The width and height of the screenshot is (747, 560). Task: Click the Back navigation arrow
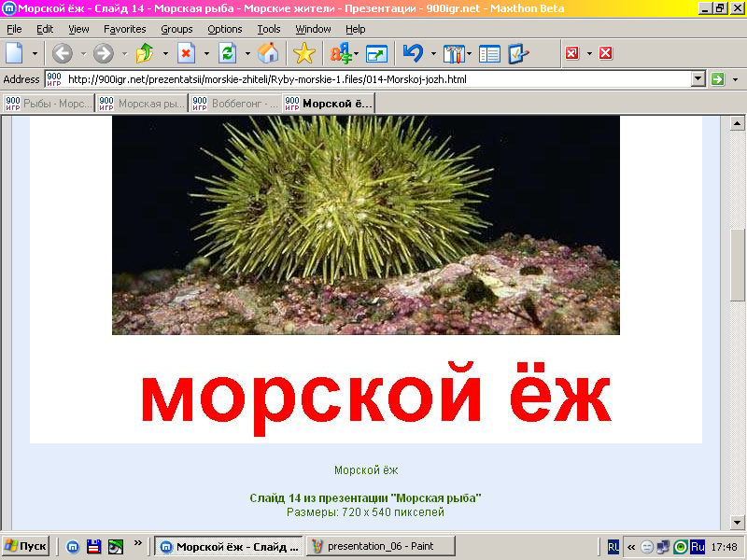point(62,53)
